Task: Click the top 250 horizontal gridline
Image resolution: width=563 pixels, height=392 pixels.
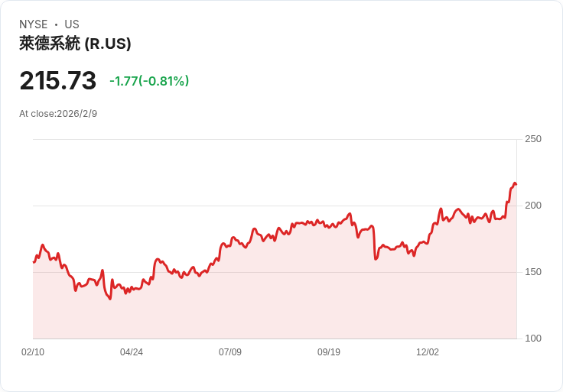Action: click(x=274, y=139)
